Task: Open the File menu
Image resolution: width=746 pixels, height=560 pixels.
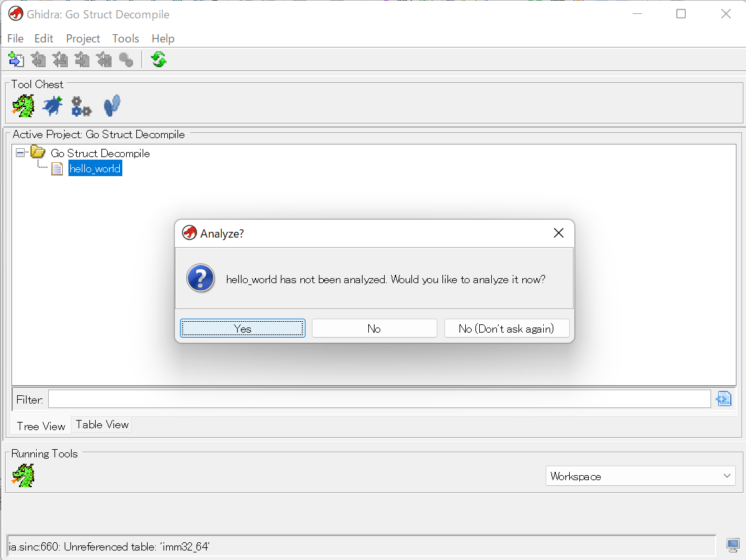Action: click(x=15, y=39)
